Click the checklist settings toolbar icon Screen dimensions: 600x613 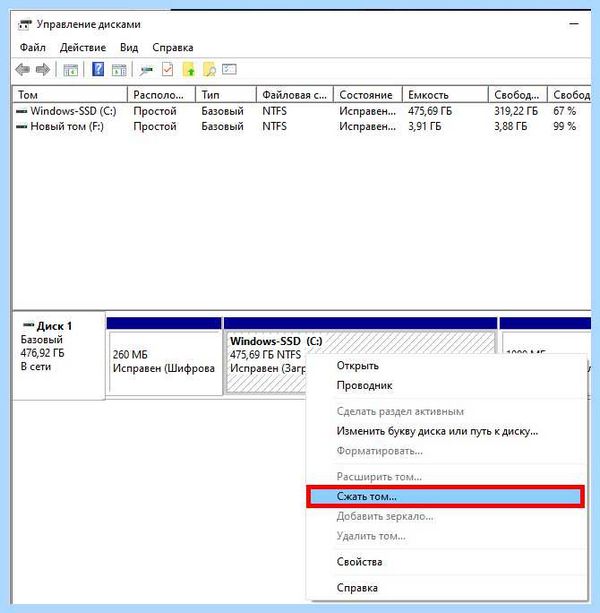[x=229, y=70]
